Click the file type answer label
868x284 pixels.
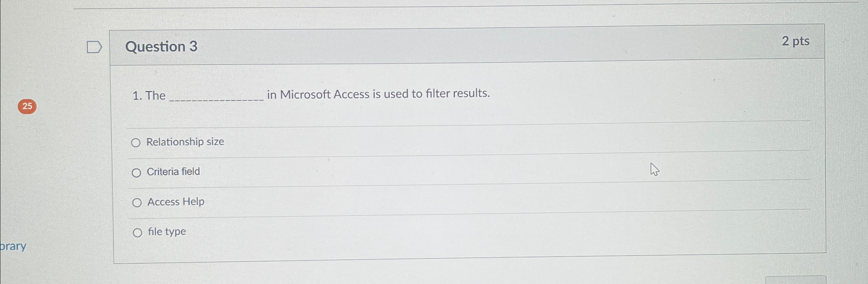pos(166,231)
